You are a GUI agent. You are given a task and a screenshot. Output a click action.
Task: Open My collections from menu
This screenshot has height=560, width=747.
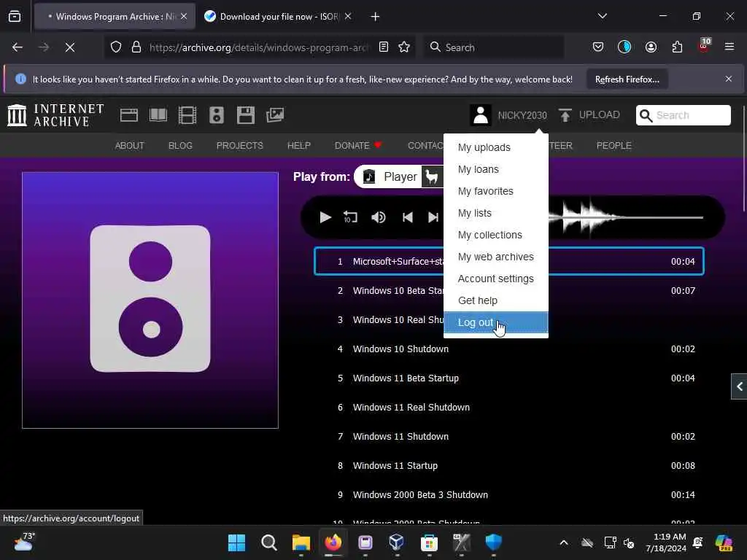coord(496,236)
